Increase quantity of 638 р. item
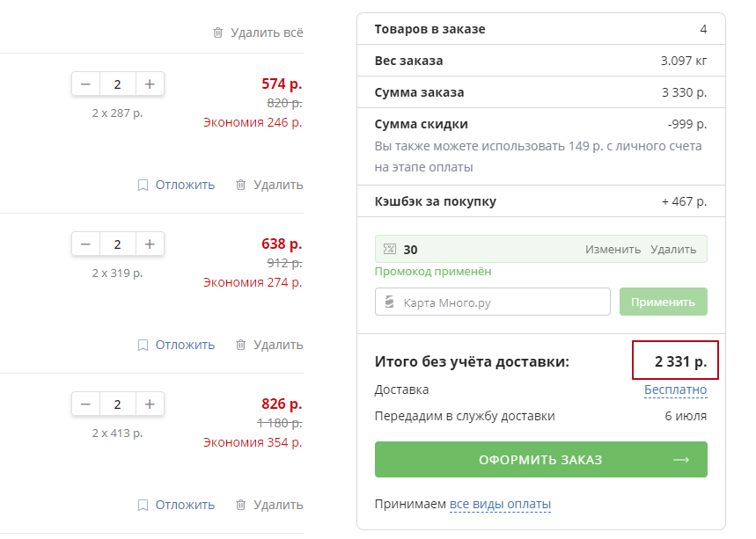 150,244
